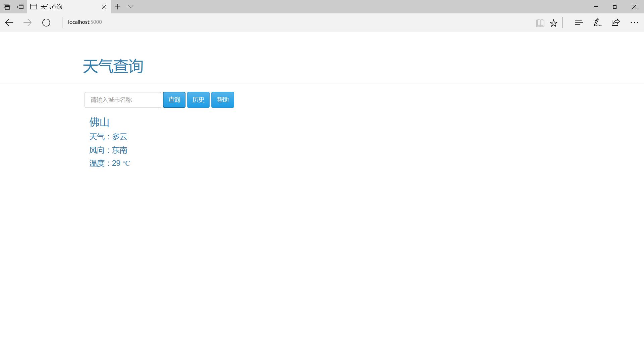644x345 pixels.
Task: Open the browser settings ellipsis menu
Action: (634, 22)
